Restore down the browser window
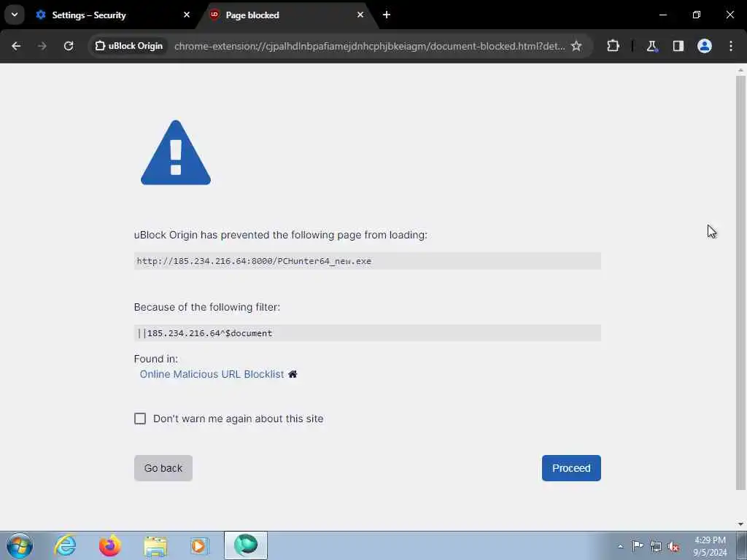This screenshot has width=747, height=560. [697, 15]
